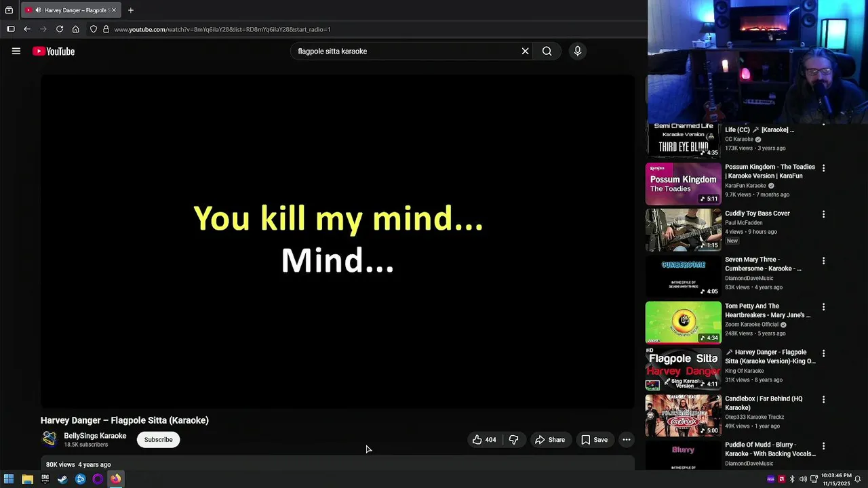Open more actions ellipsis below the video

[x=627, y=440]
